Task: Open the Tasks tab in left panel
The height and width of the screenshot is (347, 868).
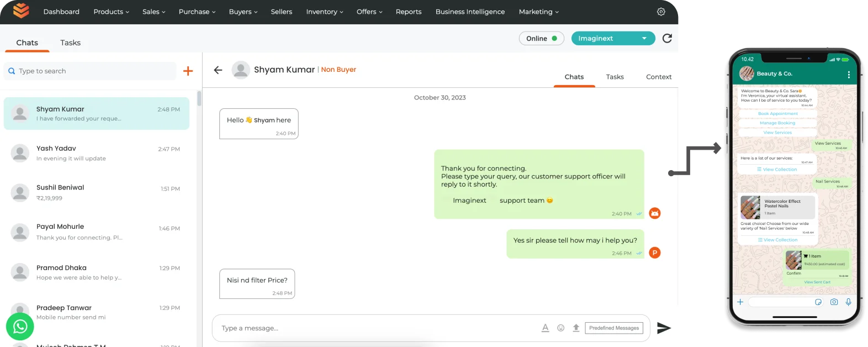Action: click(x=70, y=43)
